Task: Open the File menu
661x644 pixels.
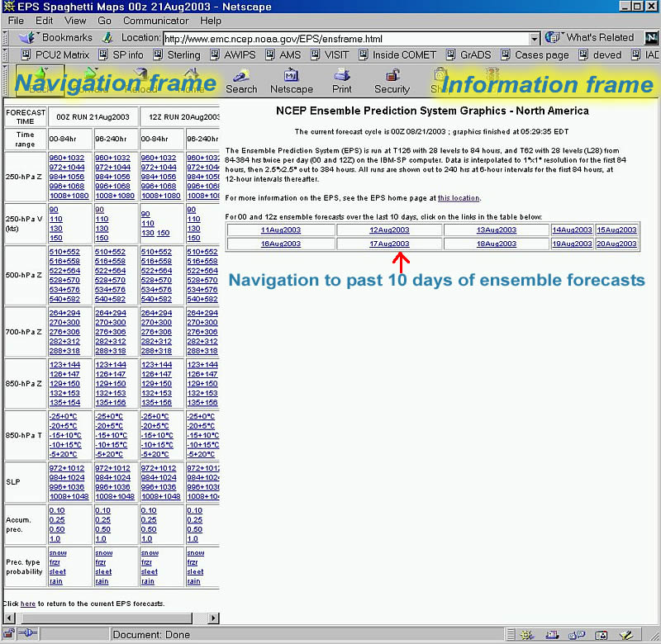Action: pyautogui.click(x=16, y=21)
